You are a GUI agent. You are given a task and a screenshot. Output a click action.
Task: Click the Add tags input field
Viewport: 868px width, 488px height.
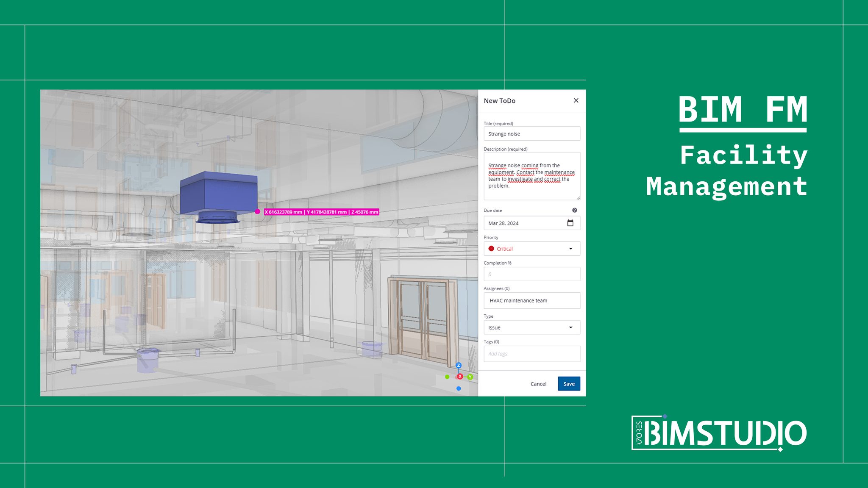tap(532, 354)
